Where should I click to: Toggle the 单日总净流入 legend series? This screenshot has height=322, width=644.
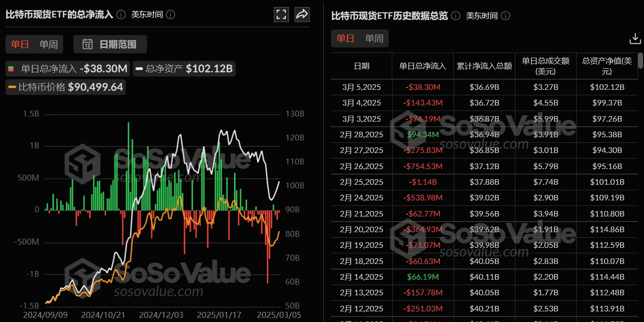[67, 68]
